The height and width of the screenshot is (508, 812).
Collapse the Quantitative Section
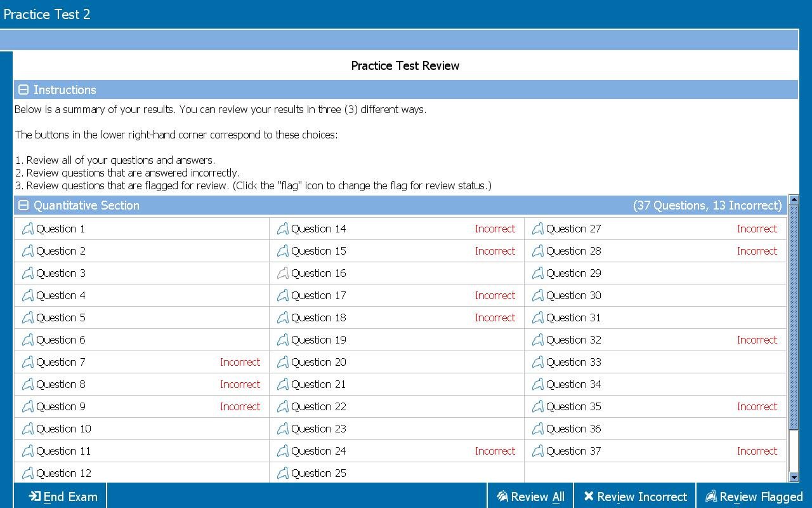click(x=23, y=206)
